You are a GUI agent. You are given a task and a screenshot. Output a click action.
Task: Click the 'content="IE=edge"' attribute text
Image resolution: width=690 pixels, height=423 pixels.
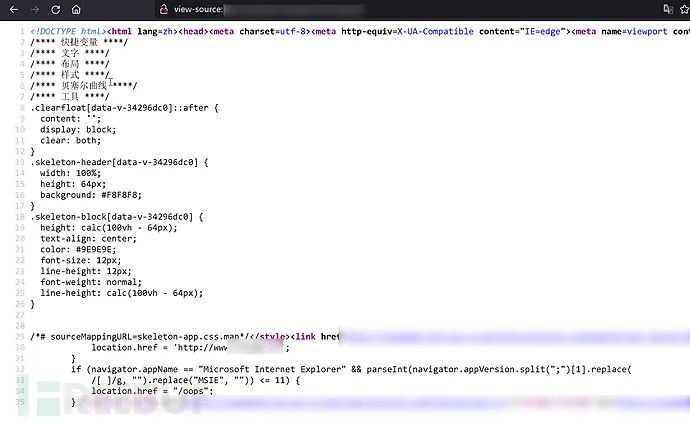[x=522, y=31]
